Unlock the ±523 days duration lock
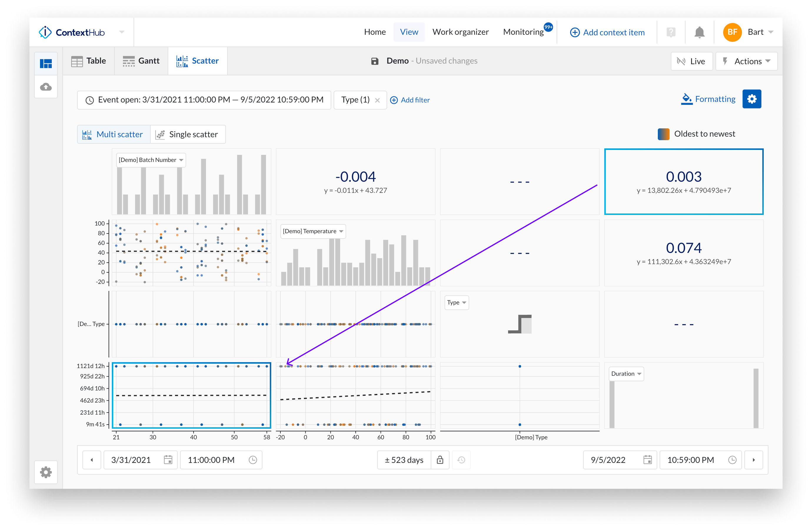The width and height of the screenshot is (812, 530). [440, 460]
